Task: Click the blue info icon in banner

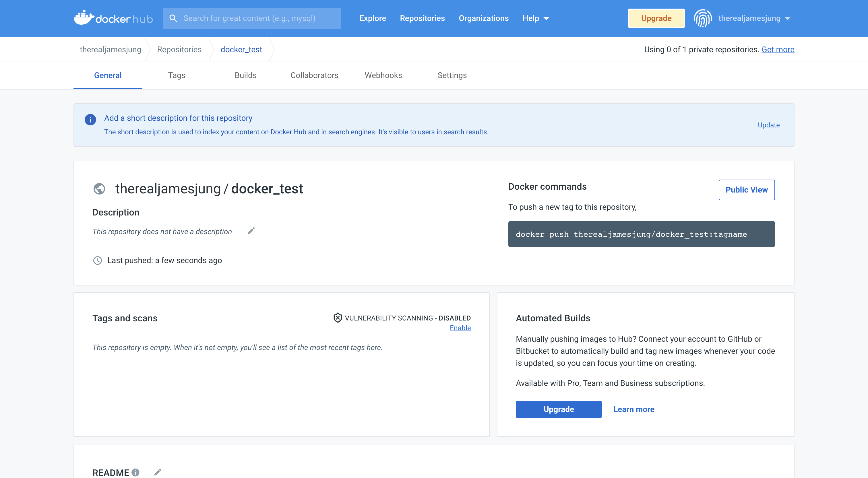Action: click(90, 119)
